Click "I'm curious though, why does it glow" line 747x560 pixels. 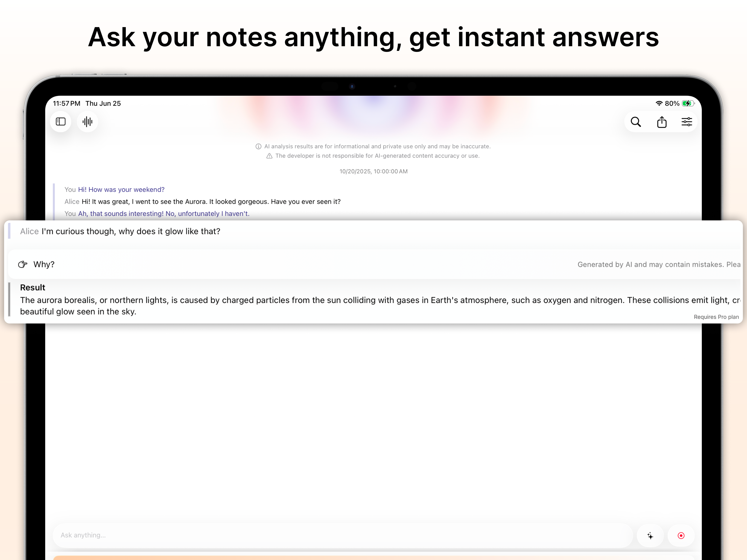tap(131, 231)
